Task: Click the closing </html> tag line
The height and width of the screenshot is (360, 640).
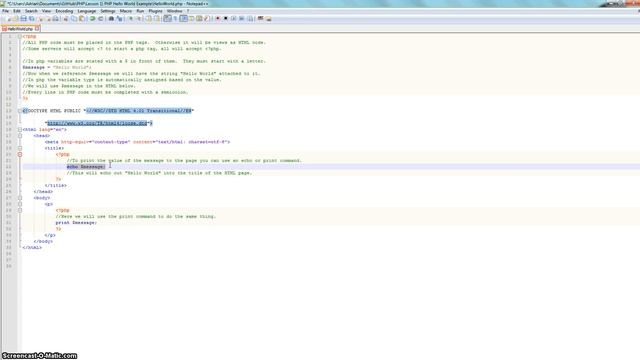Action: tap(32, 247)
